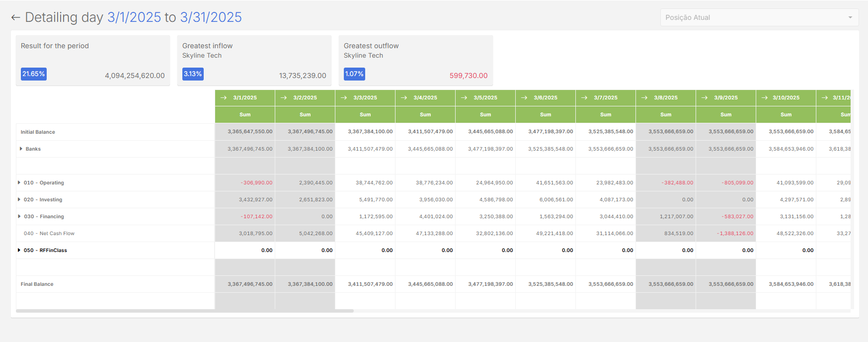Screen dimensions: 868x342
Task: Click the 040 - Net Cash Flow row label
Action: tap(49, 234)
